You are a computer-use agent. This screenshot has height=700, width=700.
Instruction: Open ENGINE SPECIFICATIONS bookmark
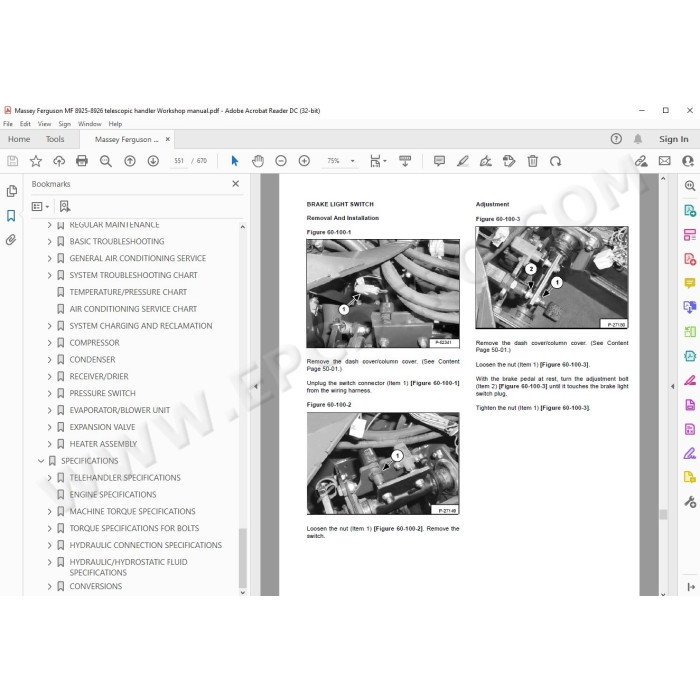(x=112, y=495)
